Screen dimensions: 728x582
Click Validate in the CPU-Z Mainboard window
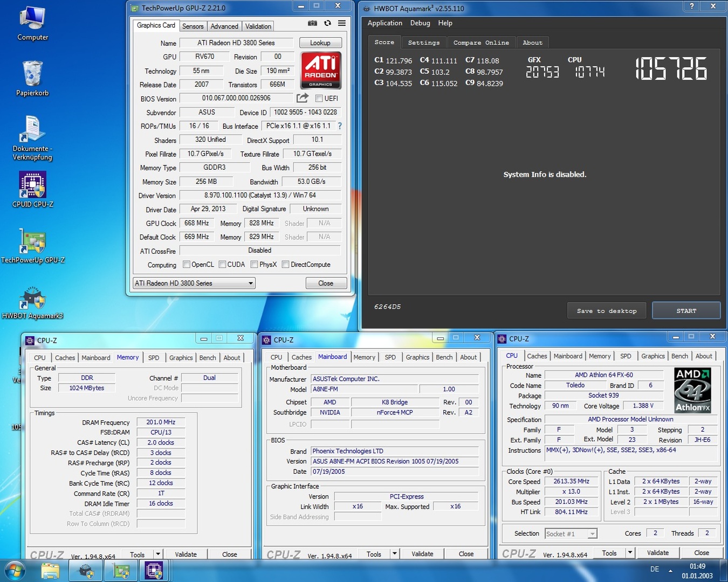click(x=422, y=553)
